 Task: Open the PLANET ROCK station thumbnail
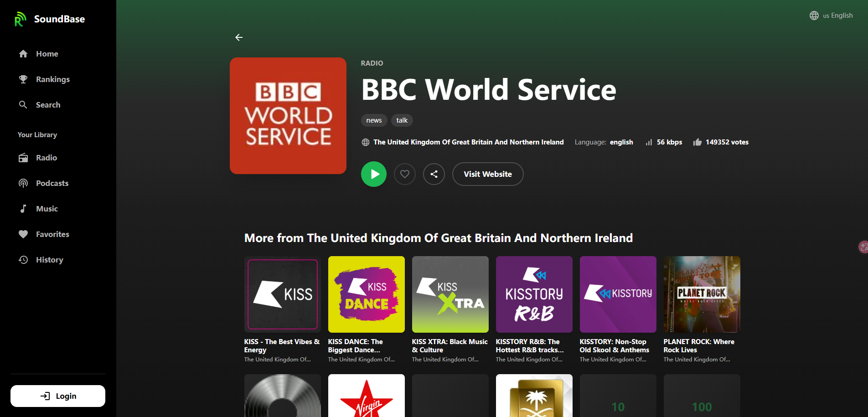(702, 294)
